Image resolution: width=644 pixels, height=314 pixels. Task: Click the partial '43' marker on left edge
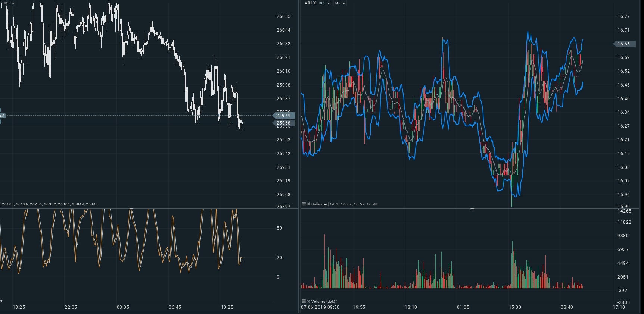(x=2, y=116)
